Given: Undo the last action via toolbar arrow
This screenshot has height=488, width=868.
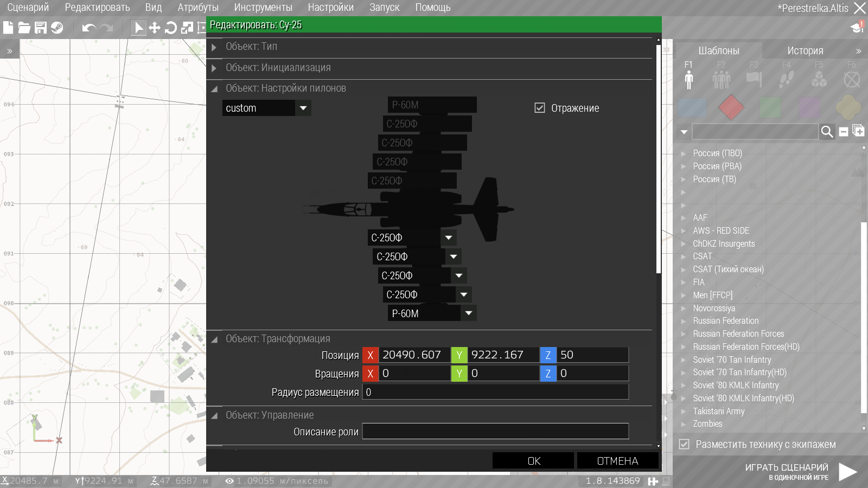Looking at the screenshot, I should click(89, 28).
